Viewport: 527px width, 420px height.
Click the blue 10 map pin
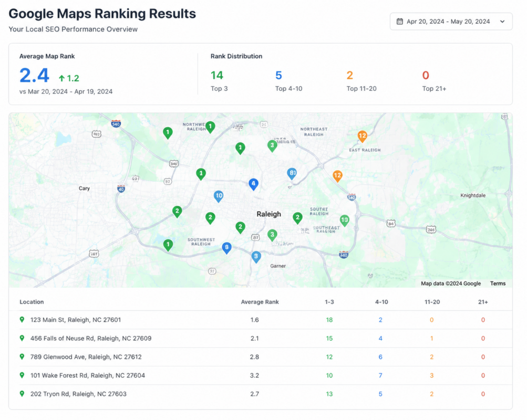point(219,196)
